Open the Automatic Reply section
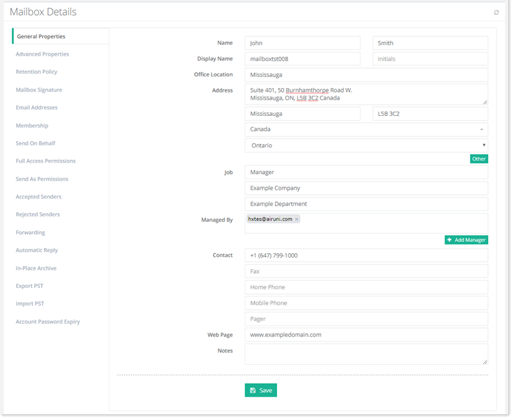514x420 pixels. (x=37, y=250)
